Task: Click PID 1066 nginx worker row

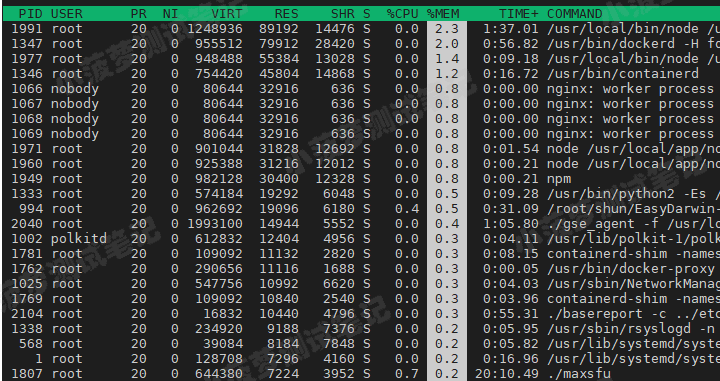Action: [360, 89]
